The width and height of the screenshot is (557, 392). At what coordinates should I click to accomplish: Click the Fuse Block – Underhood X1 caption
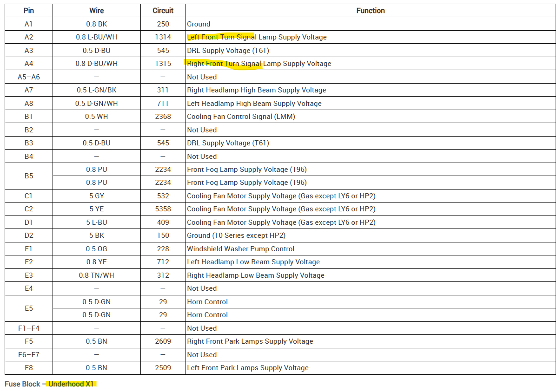(x=50, y=384)
